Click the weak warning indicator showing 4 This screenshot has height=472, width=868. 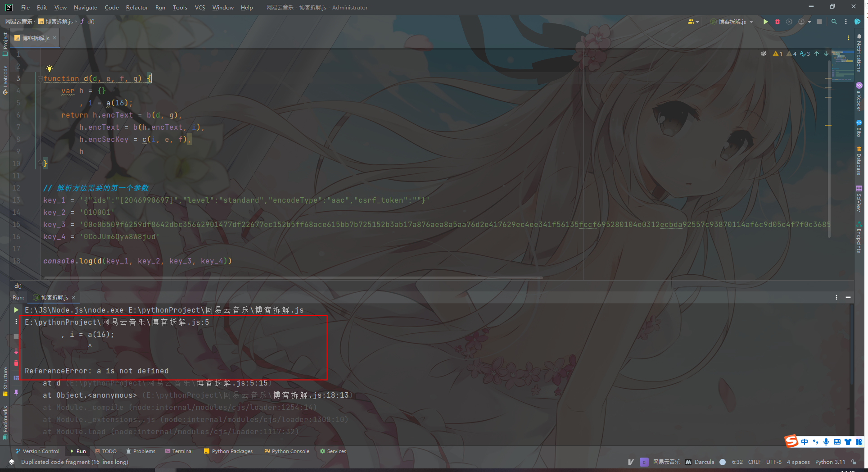coord(791,54)
